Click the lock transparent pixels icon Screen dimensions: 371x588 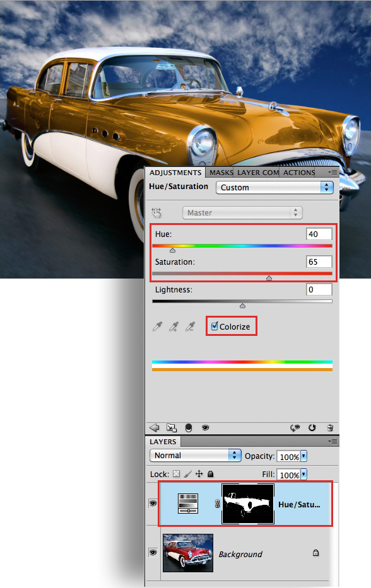pyautogui.click(x=176, y=474)
